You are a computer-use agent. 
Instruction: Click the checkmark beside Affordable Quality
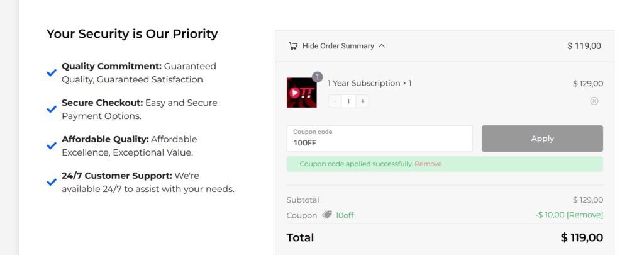click(x=52, y=145)
